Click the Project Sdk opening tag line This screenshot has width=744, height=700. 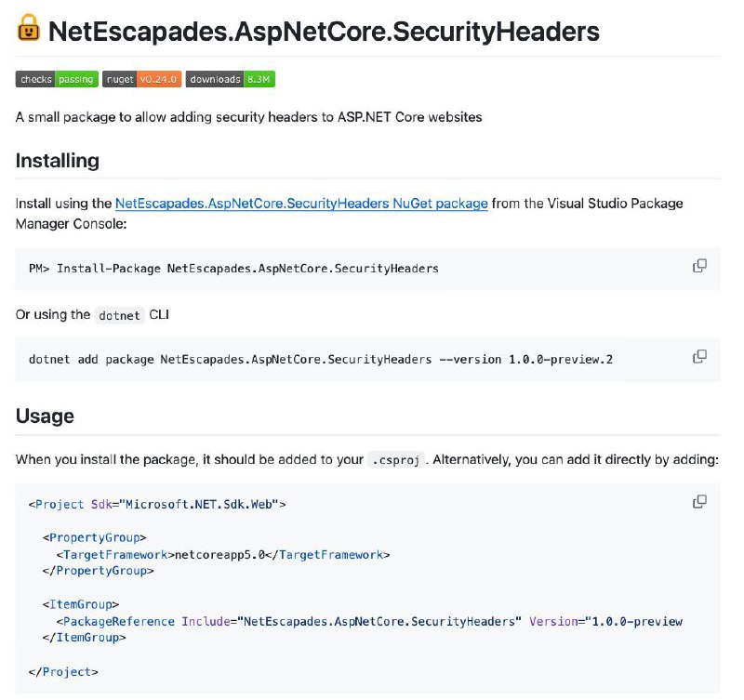click(157, 504)
